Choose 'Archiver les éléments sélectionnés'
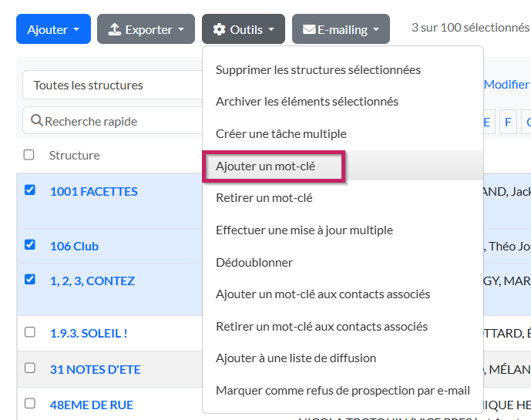This screenshot has height=420, width=531. tap(307, 101)
